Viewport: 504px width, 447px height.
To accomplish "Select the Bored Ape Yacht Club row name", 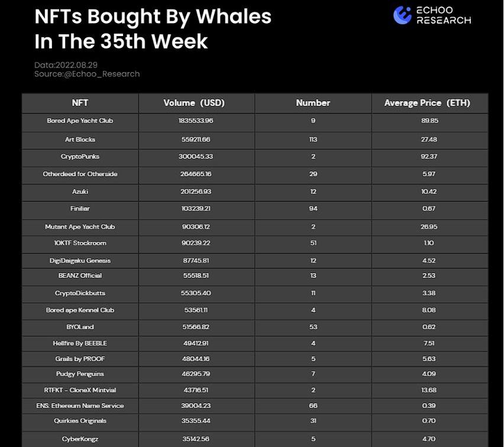I will (80, 121).
